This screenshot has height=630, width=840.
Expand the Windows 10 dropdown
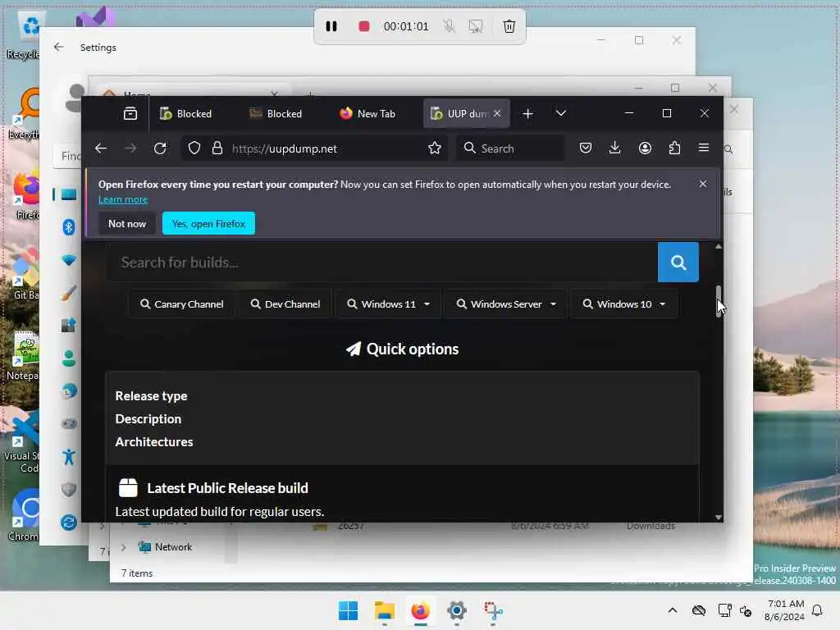[624, 304]
